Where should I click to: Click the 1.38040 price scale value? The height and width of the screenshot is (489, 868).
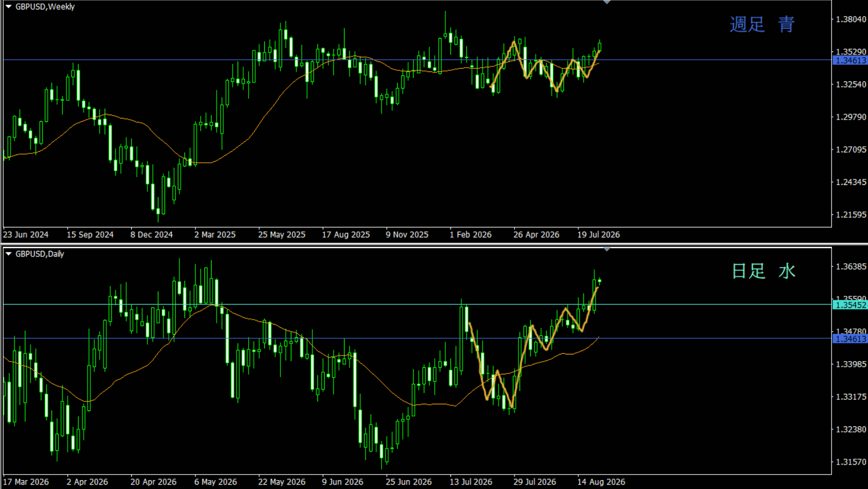pyautogui.click(x=851, y=19)
